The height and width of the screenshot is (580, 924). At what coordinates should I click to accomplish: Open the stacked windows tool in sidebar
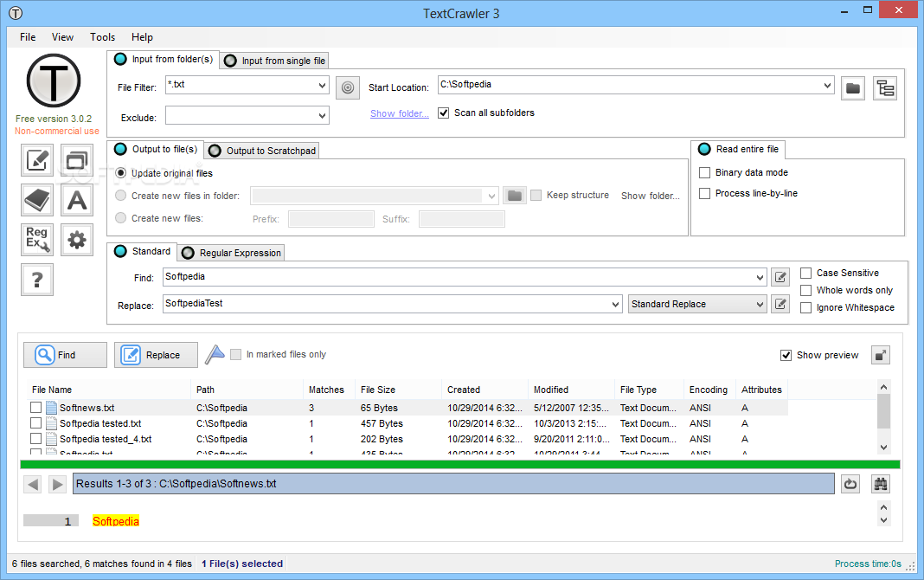(77, 160)
